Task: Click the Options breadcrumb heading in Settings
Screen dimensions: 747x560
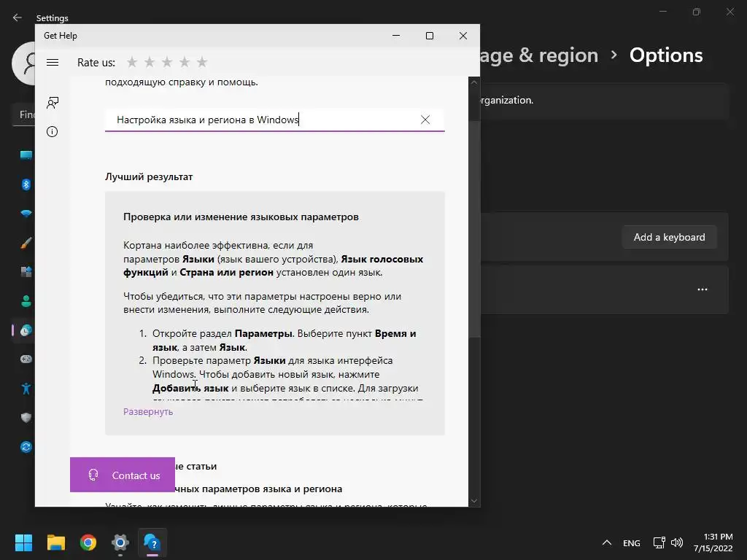Action: 666,55
